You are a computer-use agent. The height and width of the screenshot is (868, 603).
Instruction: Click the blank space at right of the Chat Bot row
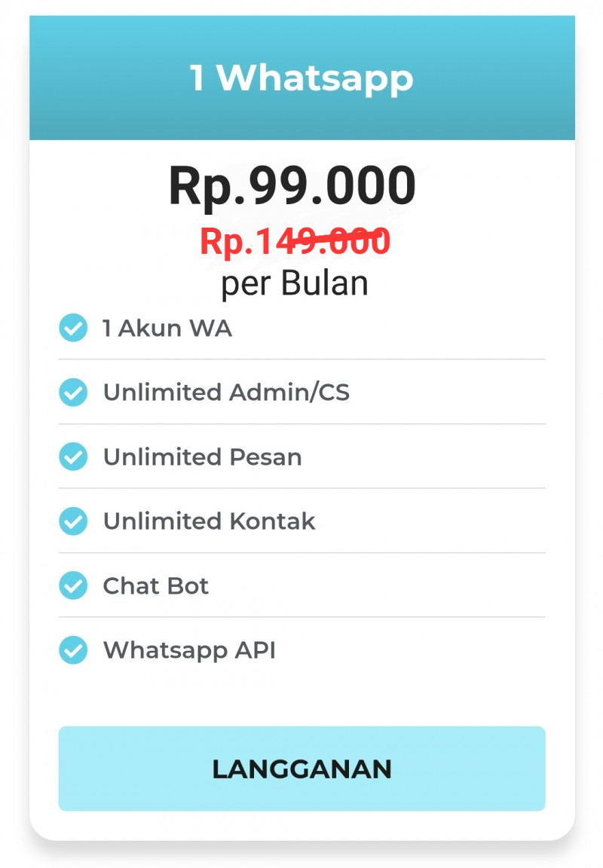click(377, 585)
